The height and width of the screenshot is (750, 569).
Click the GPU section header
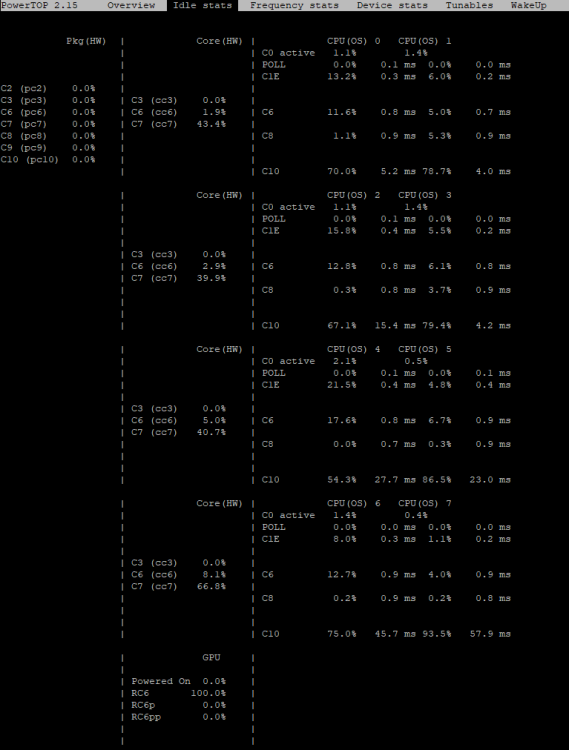[x=211, y=658]
